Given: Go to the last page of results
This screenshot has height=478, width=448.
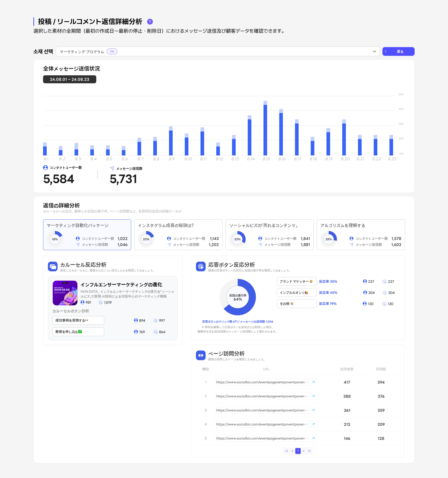Looking at the screenshot, I should click(309, 451).
